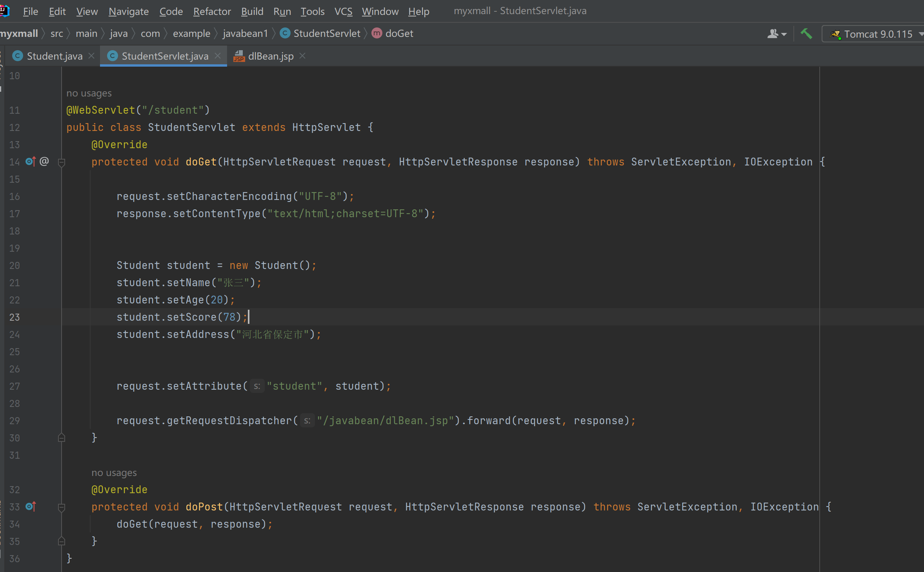924x572 pixels.
Task: Click the "/student" string in @WebServlet annotation
Action: click(173, 110)
